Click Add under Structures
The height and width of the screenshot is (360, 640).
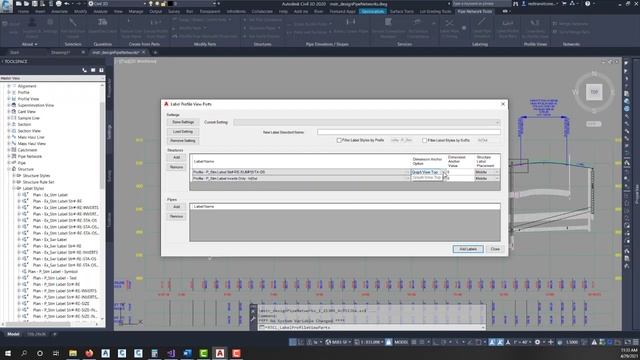[176, 158]
